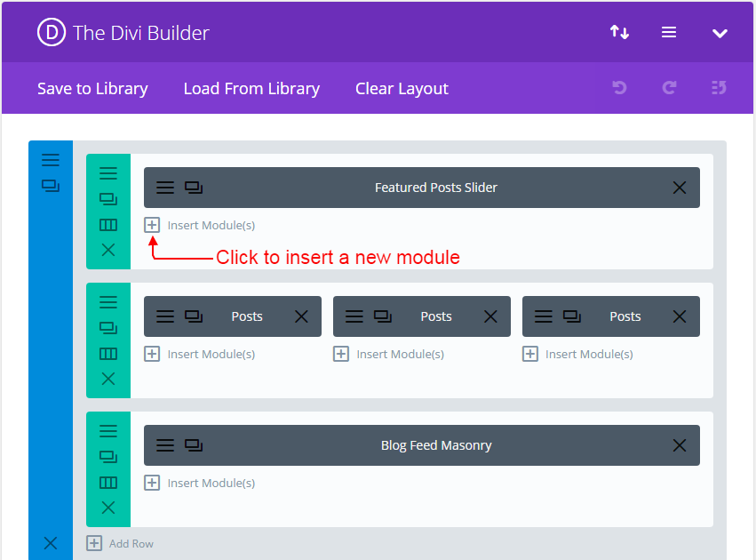Image resolution: width=756 pixels, height=560 pixels.
Task: Open Blog Feed Masonry module settings icon
Action: (x=165, y=445)
